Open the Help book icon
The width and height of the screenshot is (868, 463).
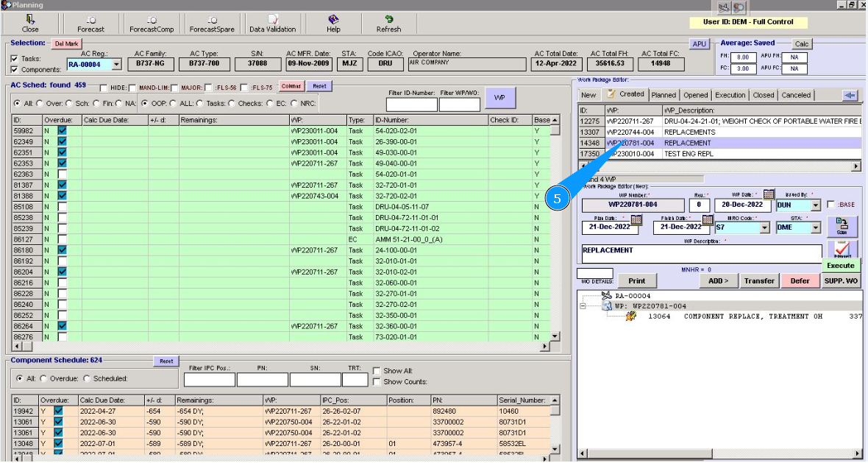tap(333, 20)
